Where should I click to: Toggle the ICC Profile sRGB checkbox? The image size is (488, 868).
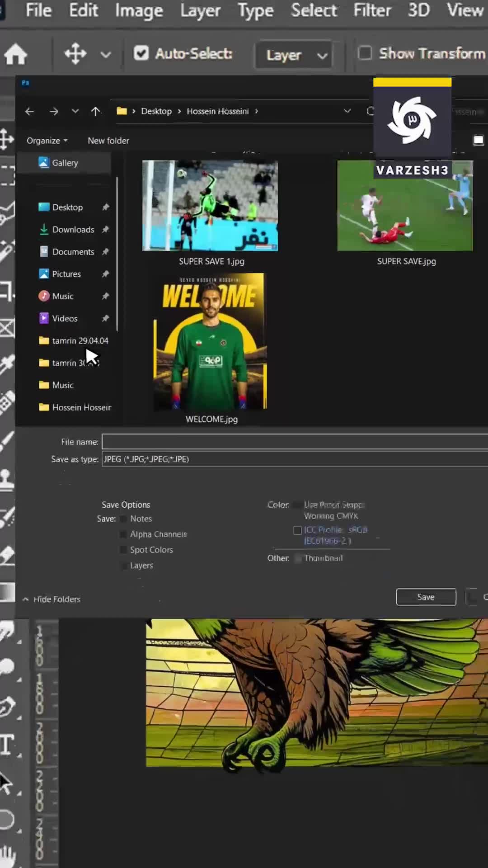point(297,530)
